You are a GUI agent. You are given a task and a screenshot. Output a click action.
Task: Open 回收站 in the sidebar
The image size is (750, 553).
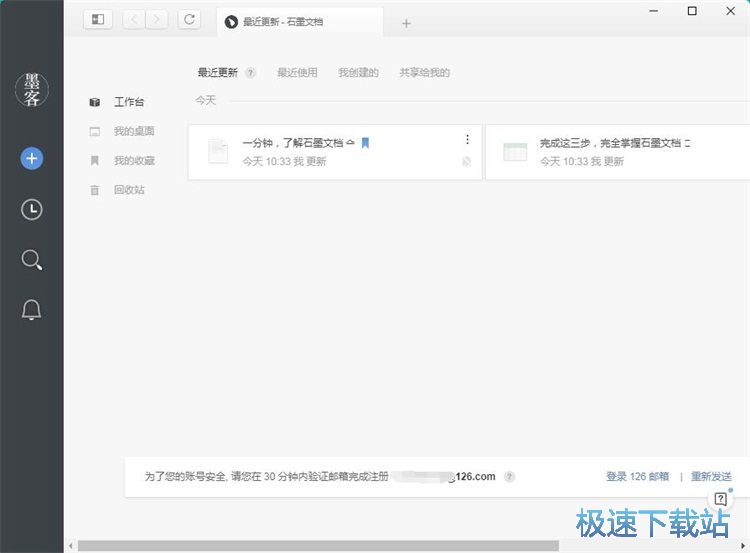pos(129,190)
